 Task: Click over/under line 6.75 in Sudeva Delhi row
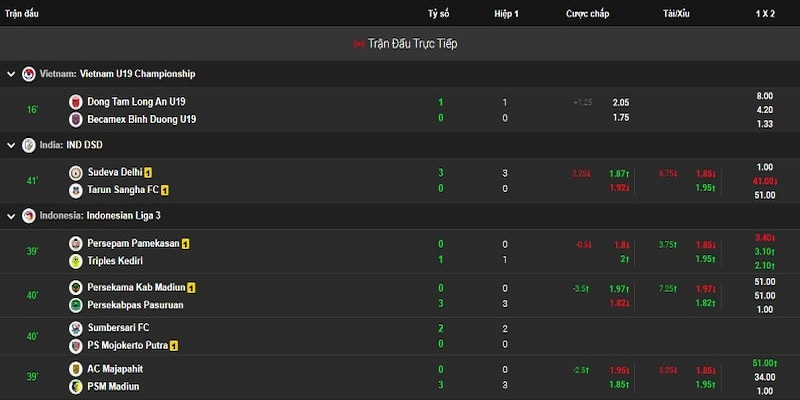pos(667,174)
